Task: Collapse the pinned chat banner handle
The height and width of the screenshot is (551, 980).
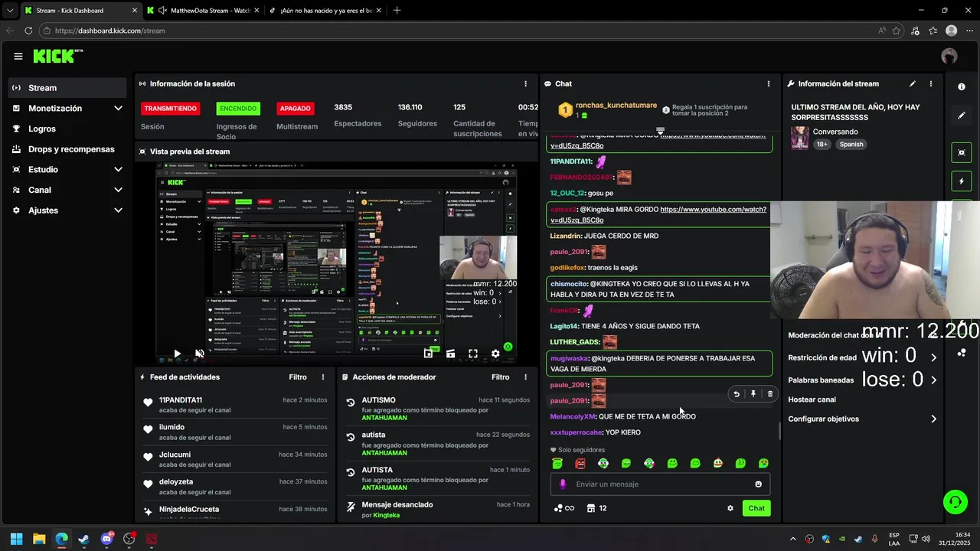Action: (660, 131)
